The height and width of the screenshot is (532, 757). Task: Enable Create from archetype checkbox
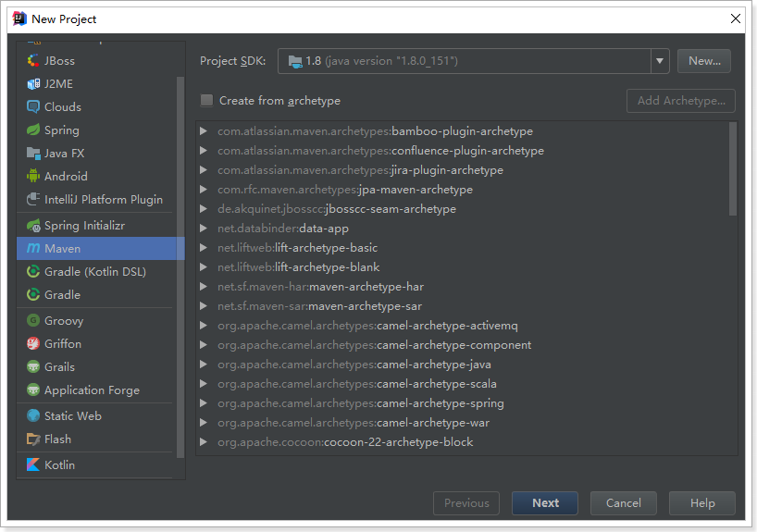pyautogui.click(x=207, y=101)
